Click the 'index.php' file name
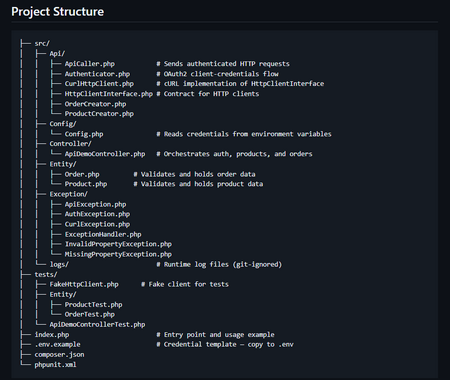 coord(52,334)
